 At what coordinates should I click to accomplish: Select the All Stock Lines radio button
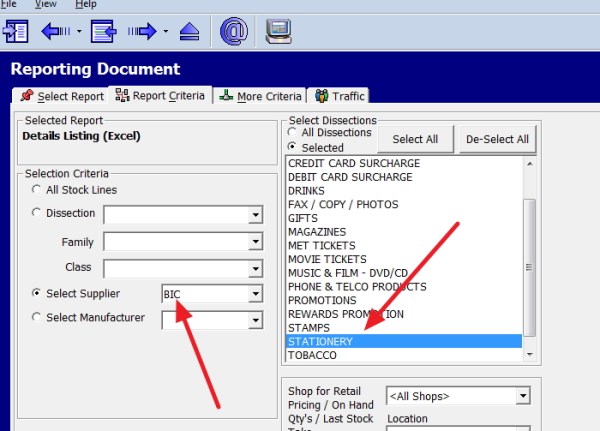click(36, 189)
